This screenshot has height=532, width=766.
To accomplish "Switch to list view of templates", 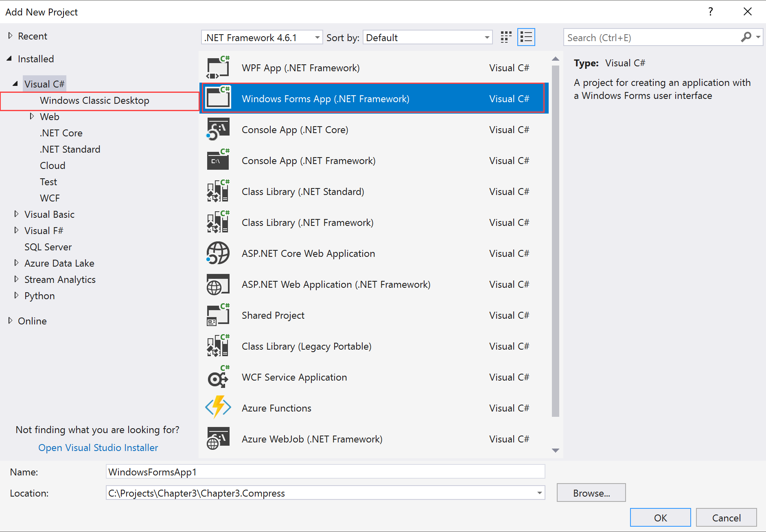I will point(526,37).
